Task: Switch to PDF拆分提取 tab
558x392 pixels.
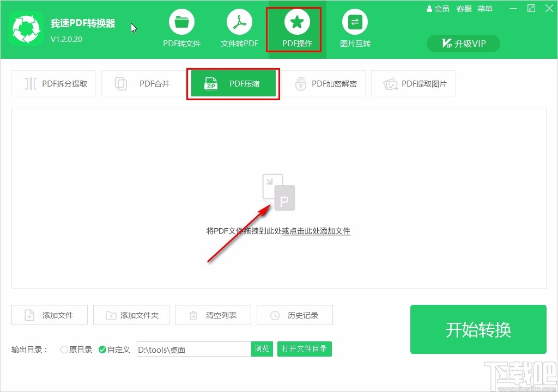Action: pyautogui.click(x=54, y=84)
